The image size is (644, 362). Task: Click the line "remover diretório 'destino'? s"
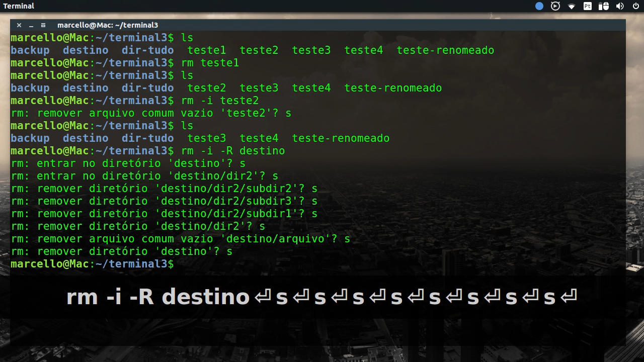pyautogui.click(x=122, y=251)
